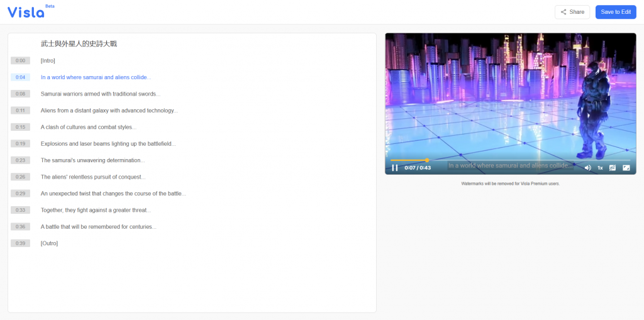Pause the video playback
The image size is (644, 320).
coord(395,168)
